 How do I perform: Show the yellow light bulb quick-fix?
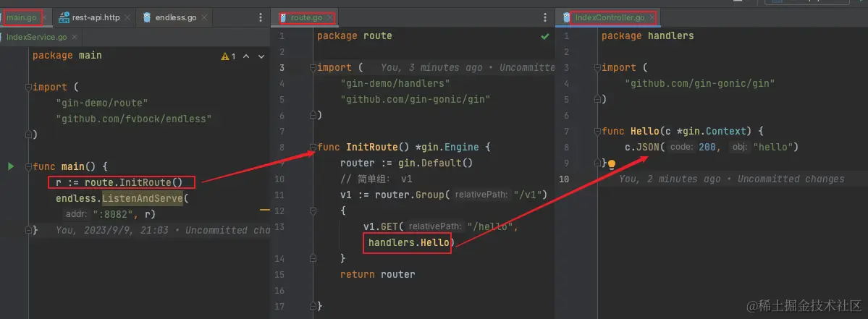[612, 164]
